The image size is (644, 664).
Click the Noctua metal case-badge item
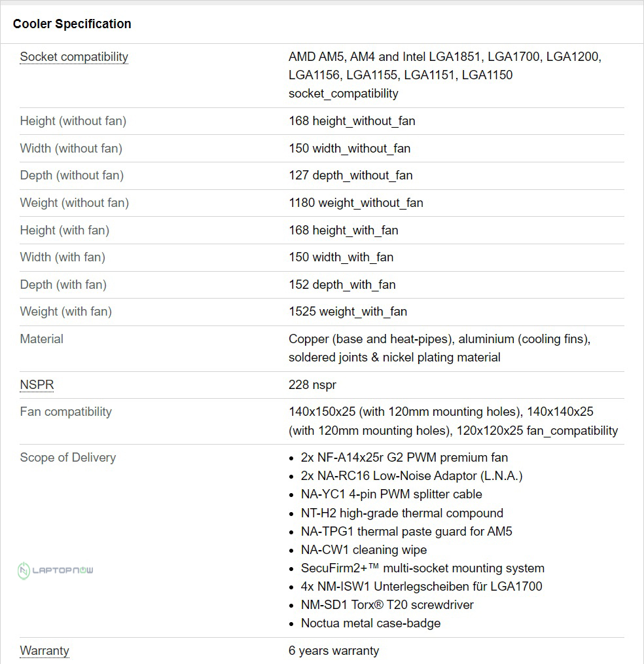pyautogui.click(x=370, y=623)
